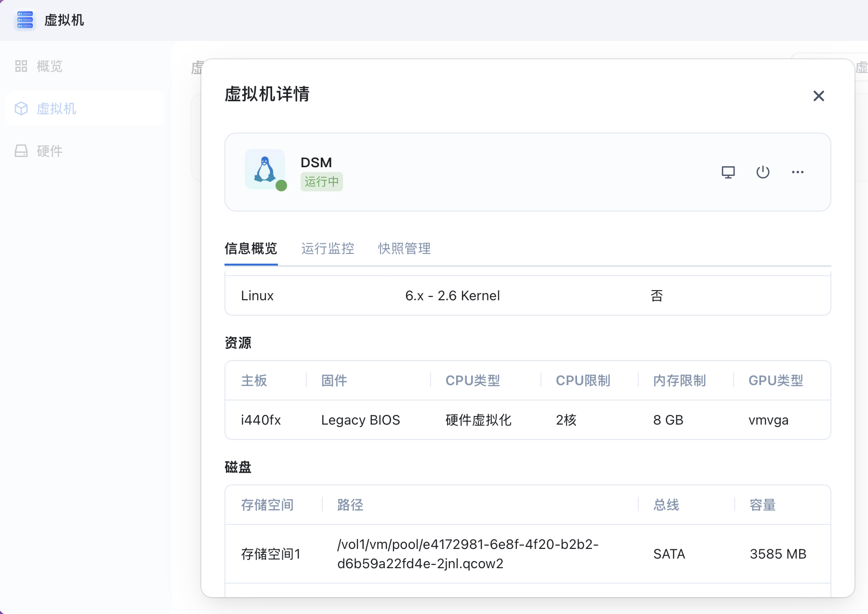
Task: Click the 运行中 status badge
Action: click(321, 182)
